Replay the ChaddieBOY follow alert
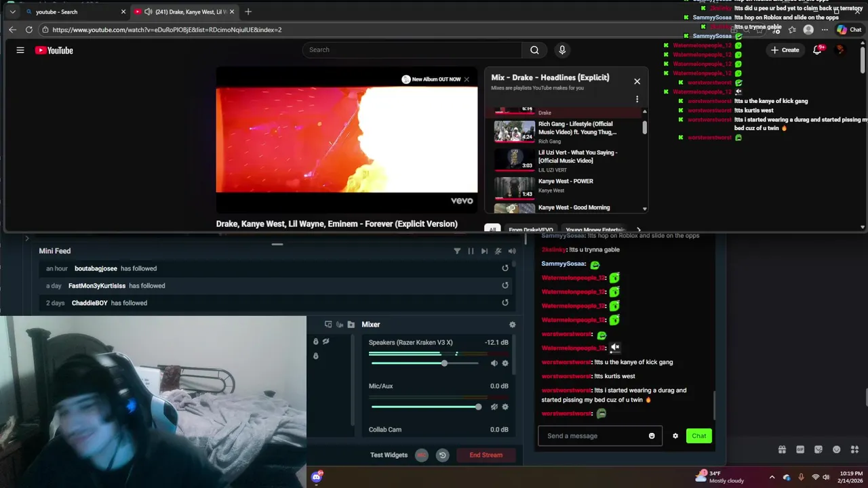This screenshot has height=488, width=868. [x=505, y=303]
